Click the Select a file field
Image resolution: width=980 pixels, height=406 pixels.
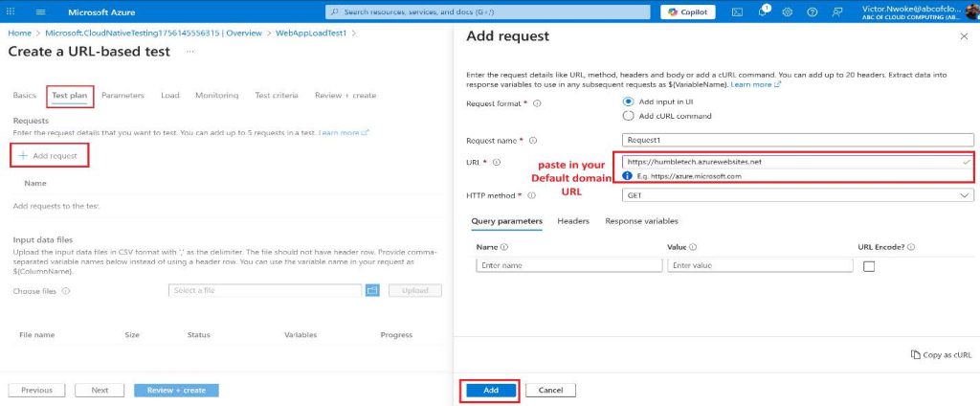(265, 290)
